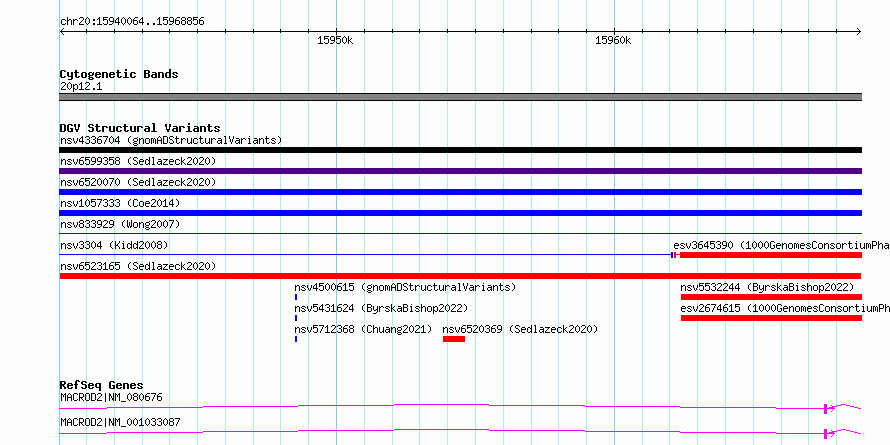Select the Cytogenetic Bands track heading

coord(119,74)
